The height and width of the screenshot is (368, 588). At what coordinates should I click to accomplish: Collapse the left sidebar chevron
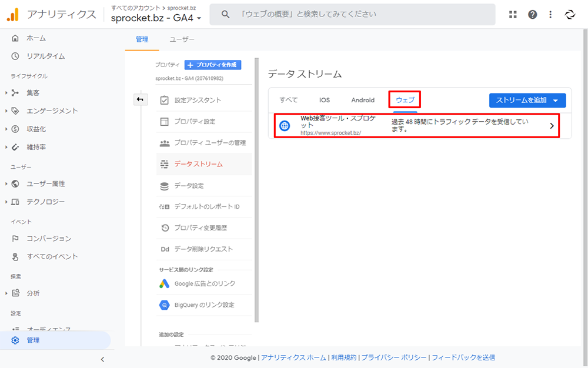[102, 359]
